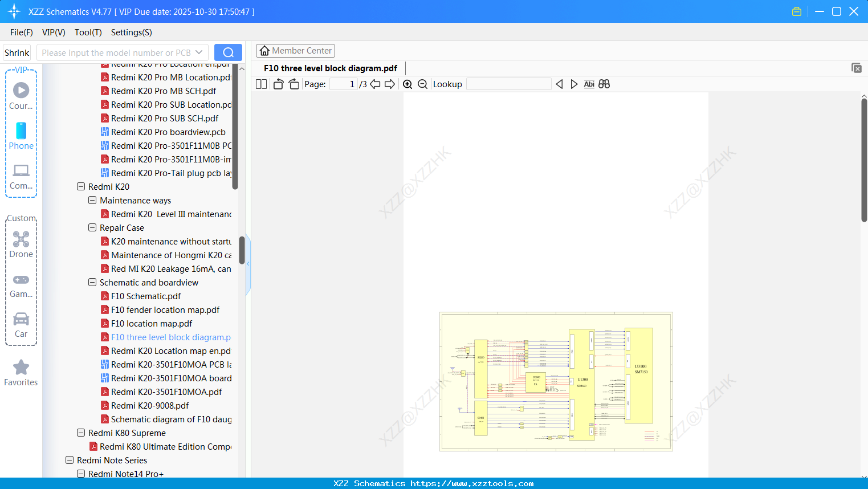Click the Member Center button
Screen dimensions: 868x489
[295, 50]
